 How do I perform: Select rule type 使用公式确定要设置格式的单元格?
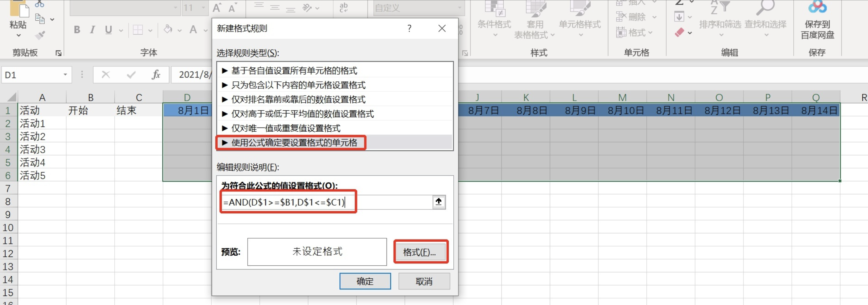pos(335,143)
